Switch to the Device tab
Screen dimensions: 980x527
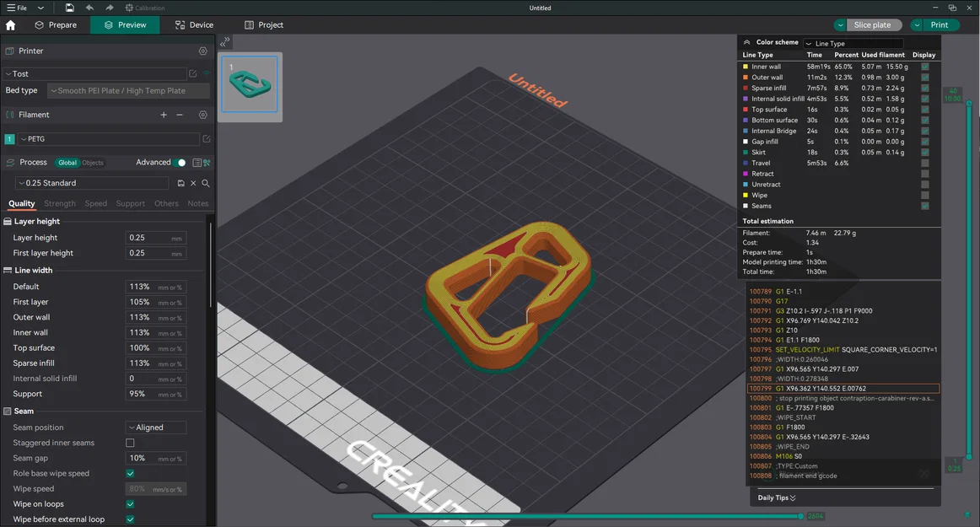click(194, 25)
